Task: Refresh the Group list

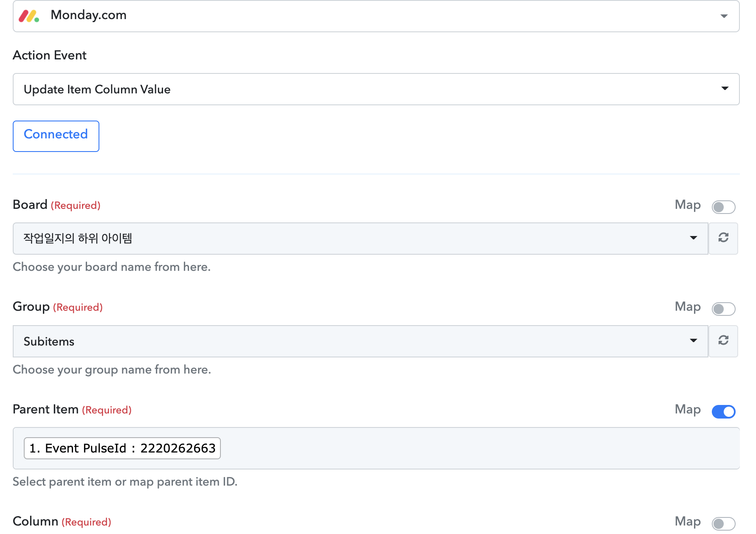Action: tap(723, 341)
